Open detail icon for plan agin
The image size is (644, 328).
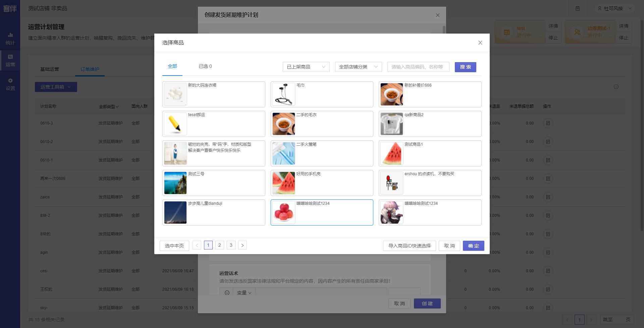(548, 252)
